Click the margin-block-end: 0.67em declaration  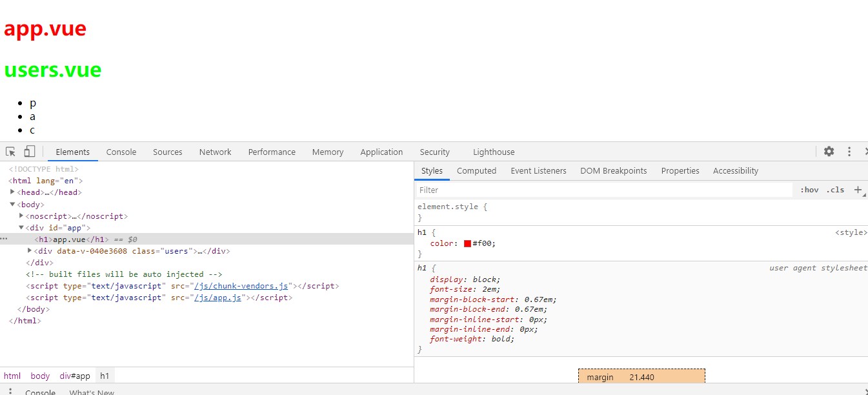coord(488,309)
